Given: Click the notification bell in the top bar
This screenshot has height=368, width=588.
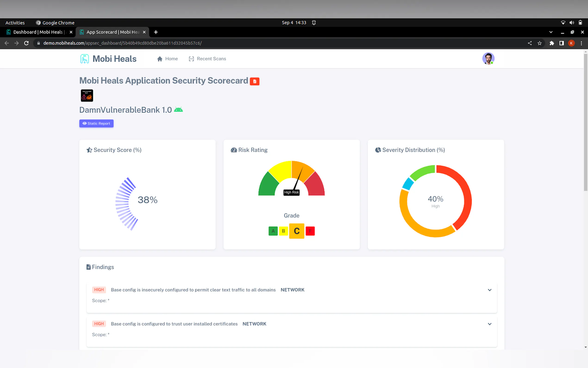Looking at the screenshot, I should 314,23.
